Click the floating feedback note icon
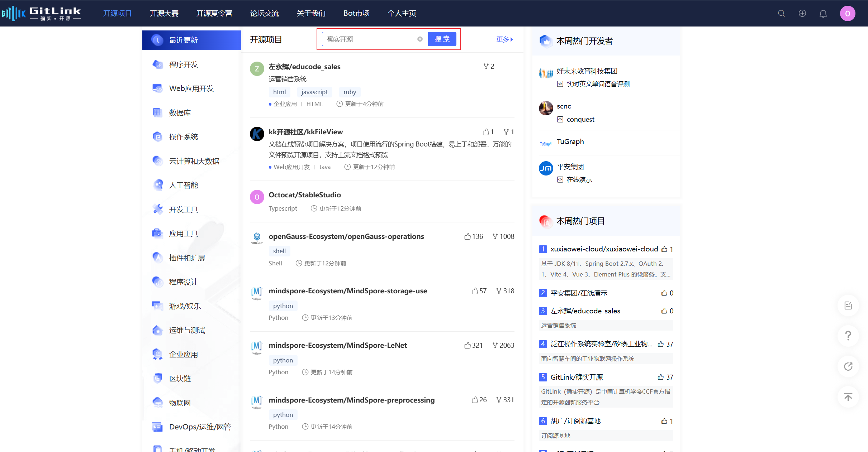This screenshot has height=452, width=868. click(x=848, y=306)
